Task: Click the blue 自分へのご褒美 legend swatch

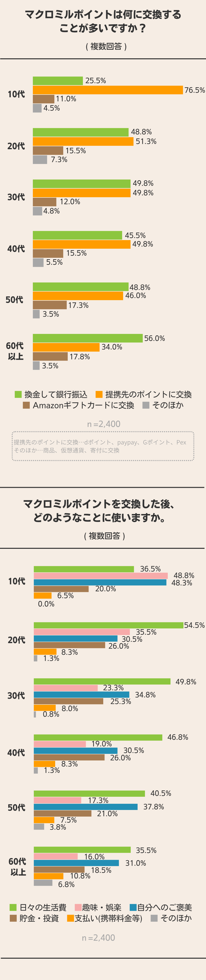Action: pyautogui.click(x=133, y=907)
